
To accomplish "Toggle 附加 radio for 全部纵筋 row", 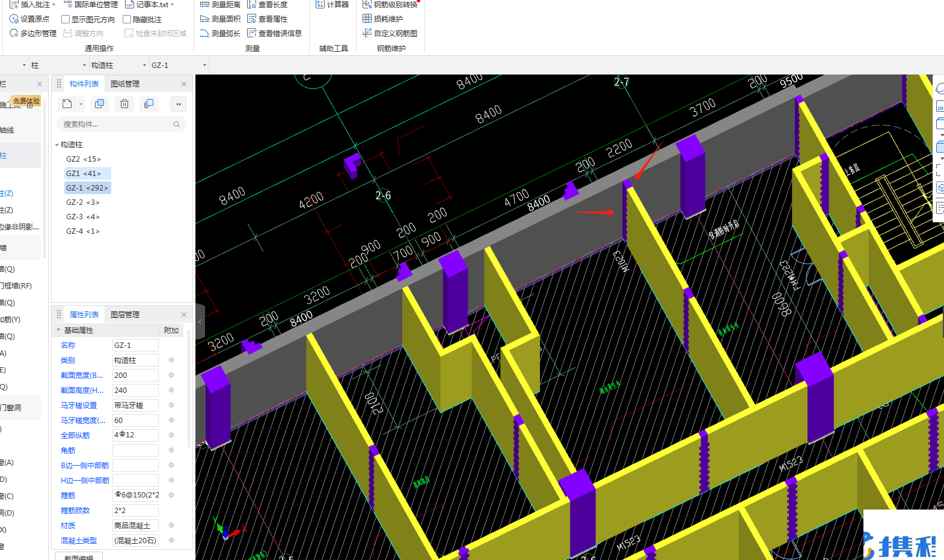I will (x=171, y=436).
